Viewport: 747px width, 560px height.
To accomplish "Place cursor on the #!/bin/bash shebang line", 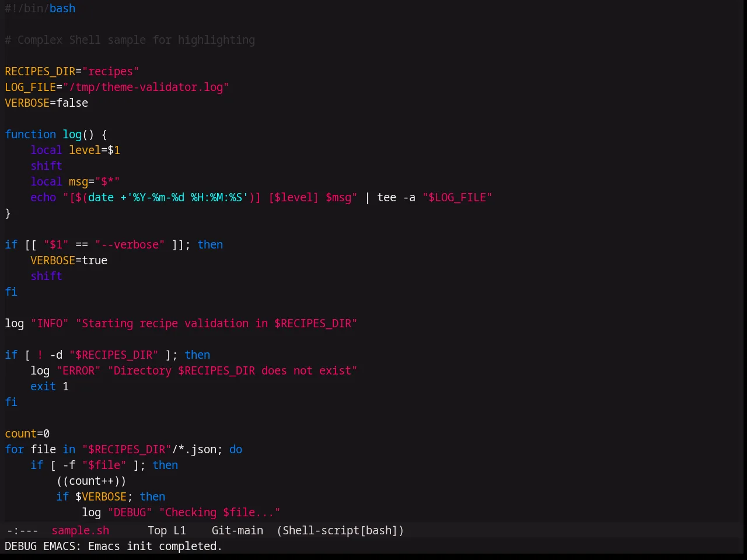I will point(40,8).
